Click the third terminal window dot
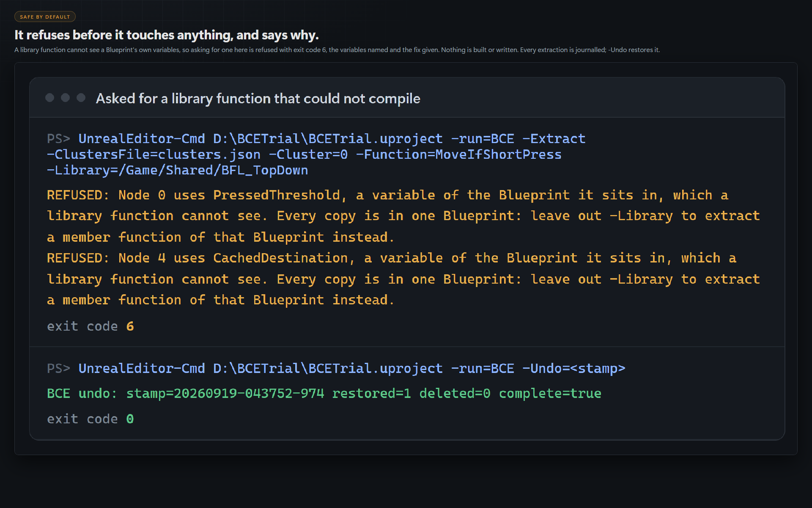812x508 pixels. coord(81,98)
